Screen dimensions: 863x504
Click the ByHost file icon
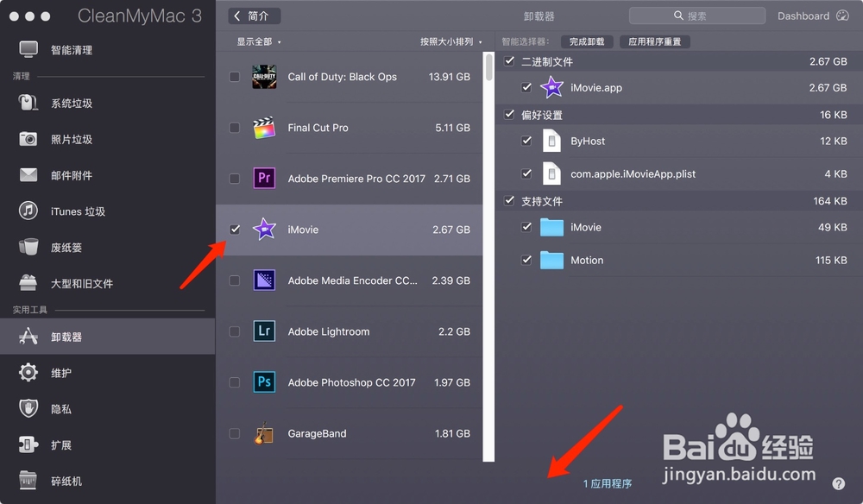click(x=551, y=141)
